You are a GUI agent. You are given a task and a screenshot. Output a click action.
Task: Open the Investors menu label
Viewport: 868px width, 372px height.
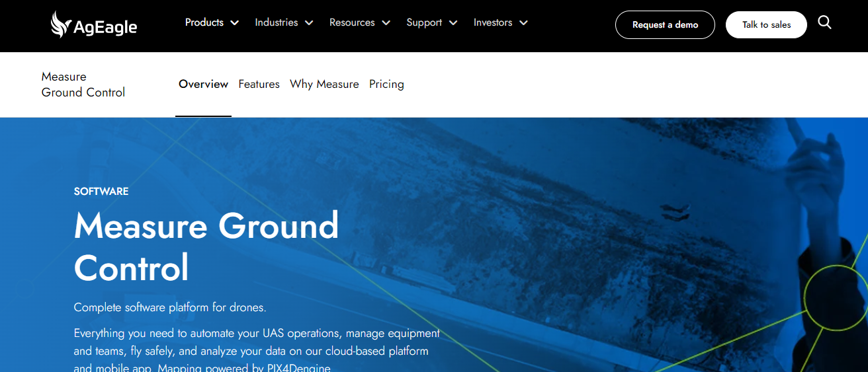[x=493, y=22]
